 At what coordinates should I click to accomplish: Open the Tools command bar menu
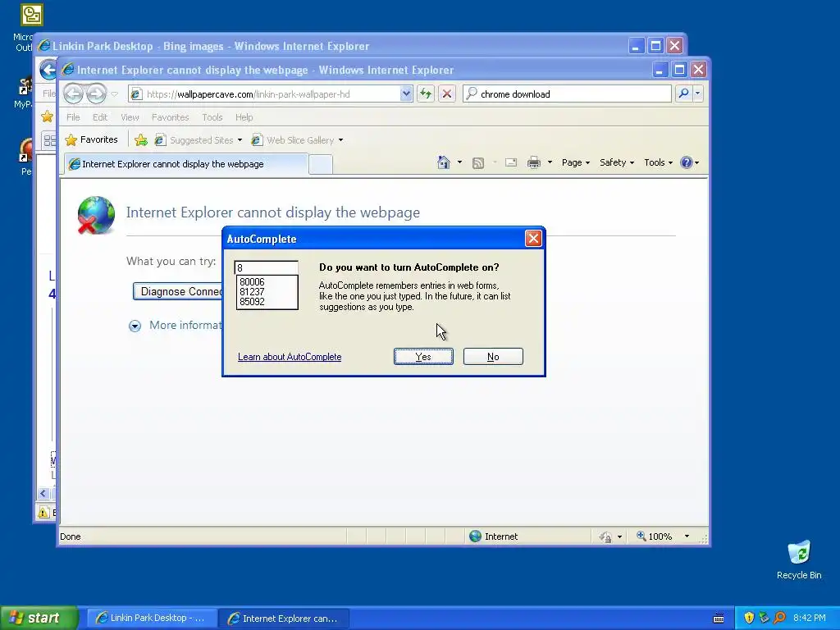click(658, 162)
